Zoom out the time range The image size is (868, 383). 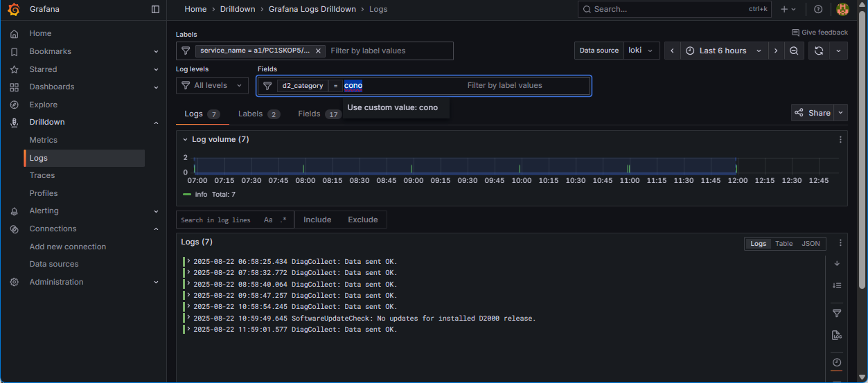pyautogui.click(x=794, y=51)
